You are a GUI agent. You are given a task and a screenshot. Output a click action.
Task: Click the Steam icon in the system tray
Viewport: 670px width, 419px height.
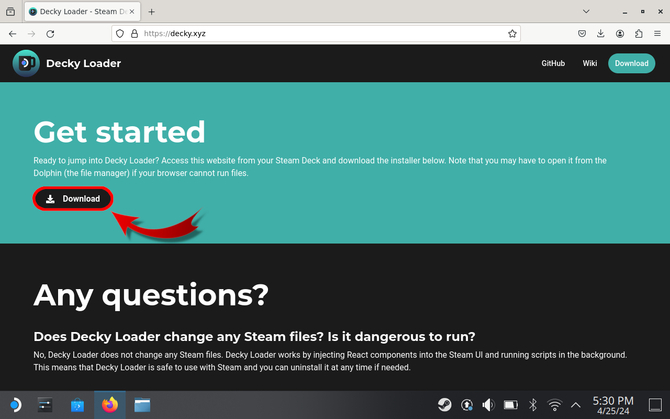(x=444, y=405)
